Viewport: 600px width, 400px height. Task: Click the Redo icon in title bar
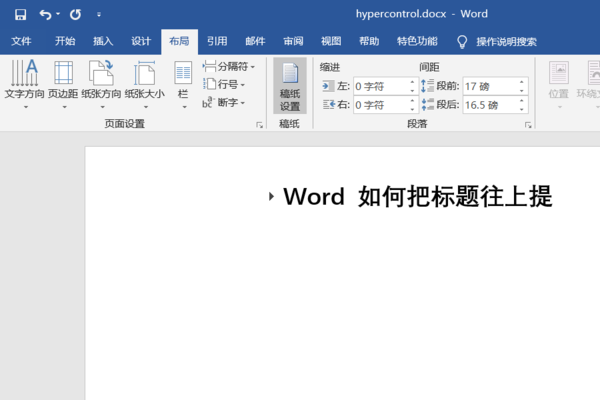pos(75,15)
